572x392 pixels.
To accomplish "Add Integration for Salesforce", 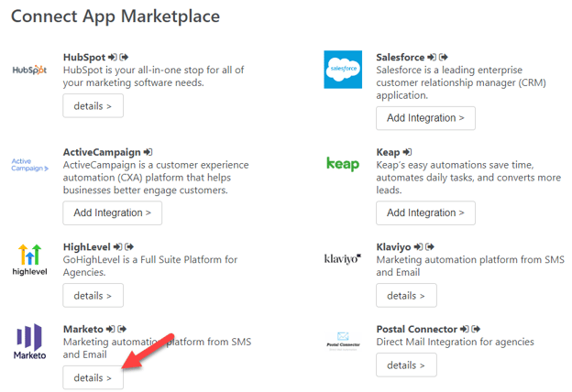I will pyautogui.click(x=425, y=118).
